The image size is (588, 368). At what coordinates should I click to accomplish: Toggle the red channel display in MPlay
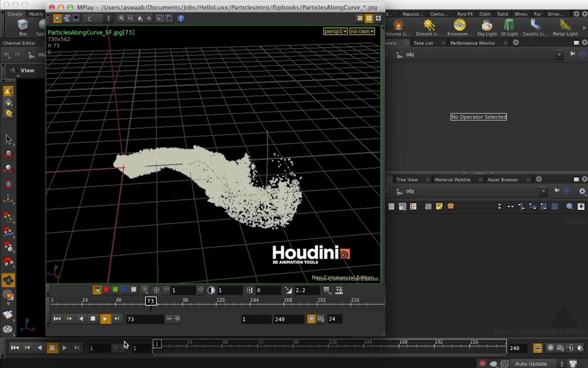[x=106, y=290]
